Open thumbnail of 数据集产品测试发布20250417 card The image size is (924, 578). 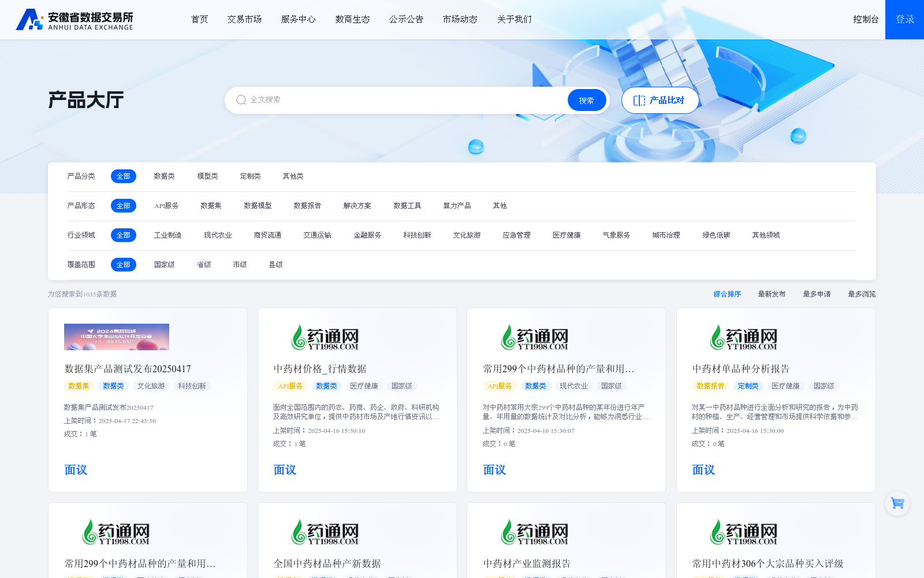click(x=117, y=337)
